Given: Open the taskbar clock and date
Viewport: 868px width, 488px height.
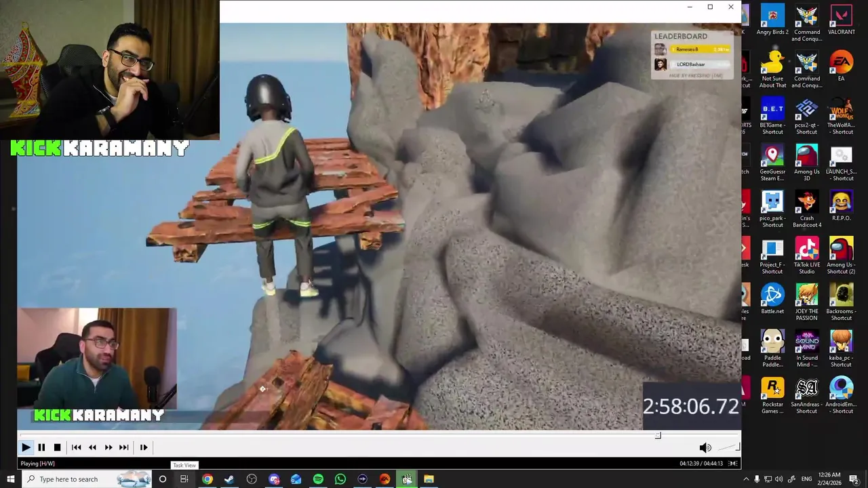Looking at the screenshot, I should click(x=829, y=479).
